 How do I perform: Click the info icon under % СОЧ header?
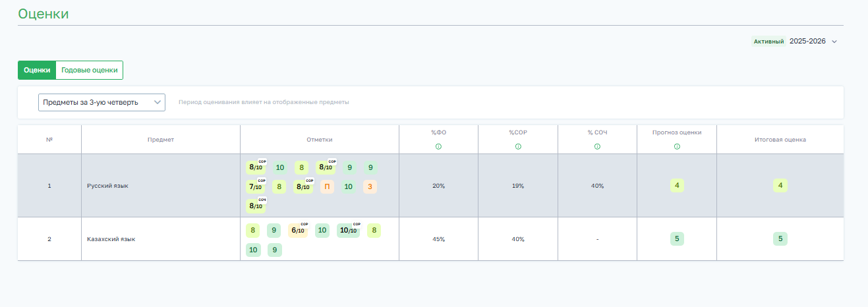tap(597, 146)
